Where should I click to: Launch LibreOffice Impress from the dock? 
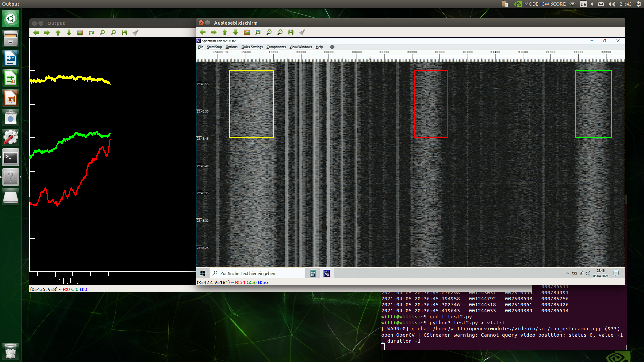tap(11, 98)
